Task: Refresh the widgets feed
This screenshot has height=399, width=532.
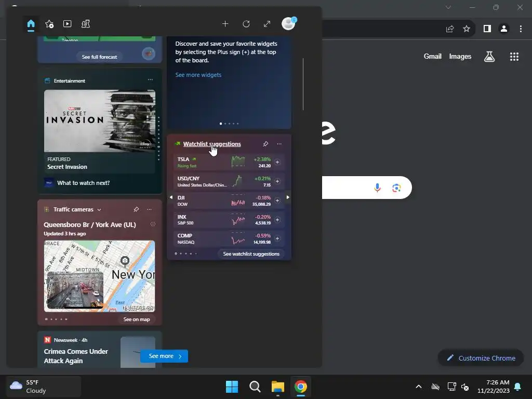Action: tap(246, 24)
